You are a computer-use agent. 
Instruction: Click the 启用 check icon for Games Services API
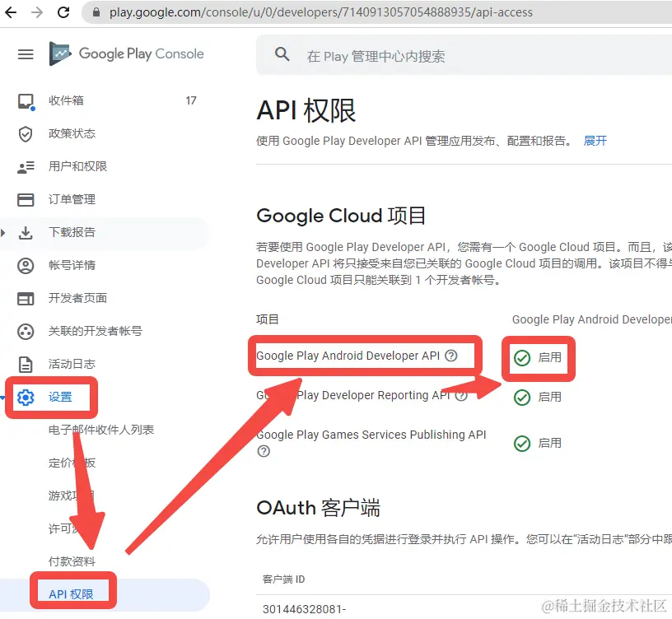tap(522, 444)
